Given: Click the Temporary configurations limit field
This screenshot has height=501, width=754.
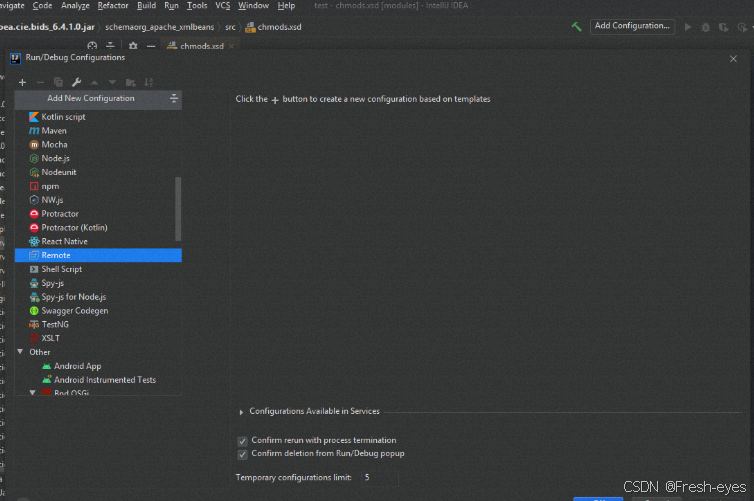Looking at the screenshot, I should click(379, 477).
